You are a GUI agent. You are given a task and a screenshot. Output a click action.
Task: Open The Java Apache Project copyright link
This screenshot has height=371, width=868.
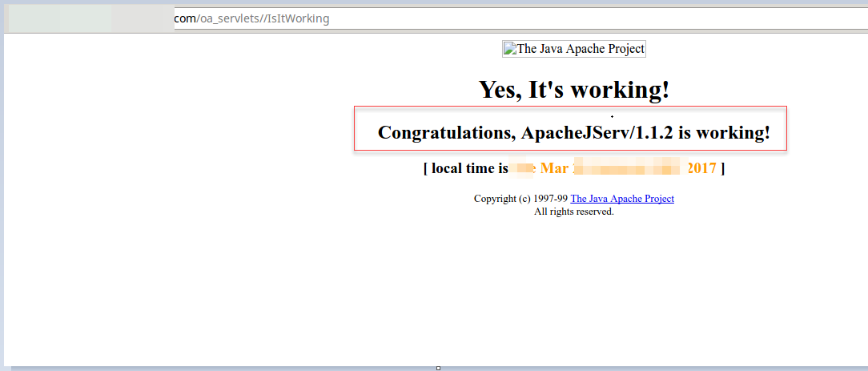tap(622, 199)
